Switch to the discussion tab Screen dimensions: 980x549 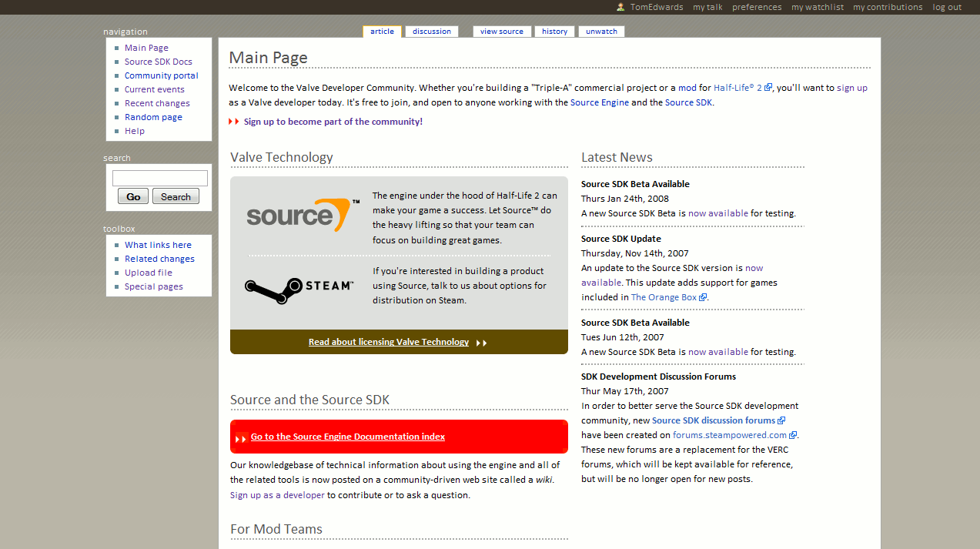click(x=432, y=32)
